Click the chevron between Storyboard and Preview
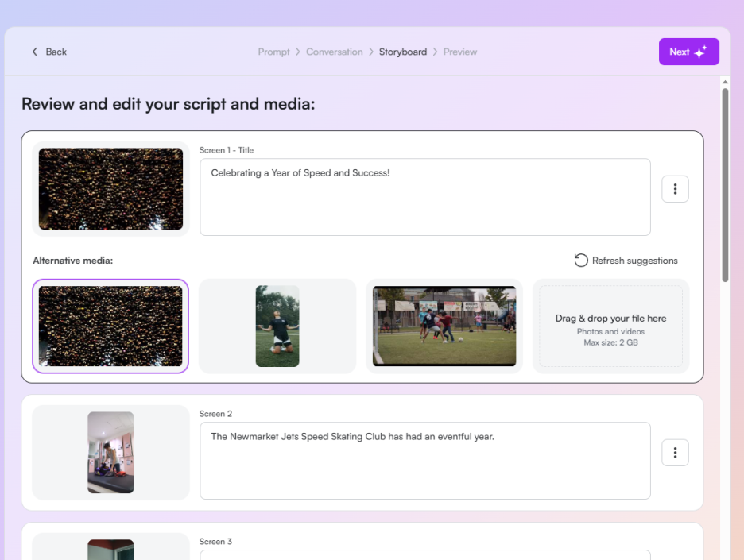The width and height of the screenshot is (744, 560). pyautogui.click(x=435, y=52)
